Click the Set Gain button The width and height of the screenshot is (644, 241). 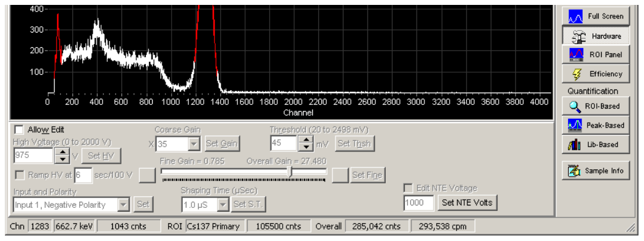coord(222,143)
